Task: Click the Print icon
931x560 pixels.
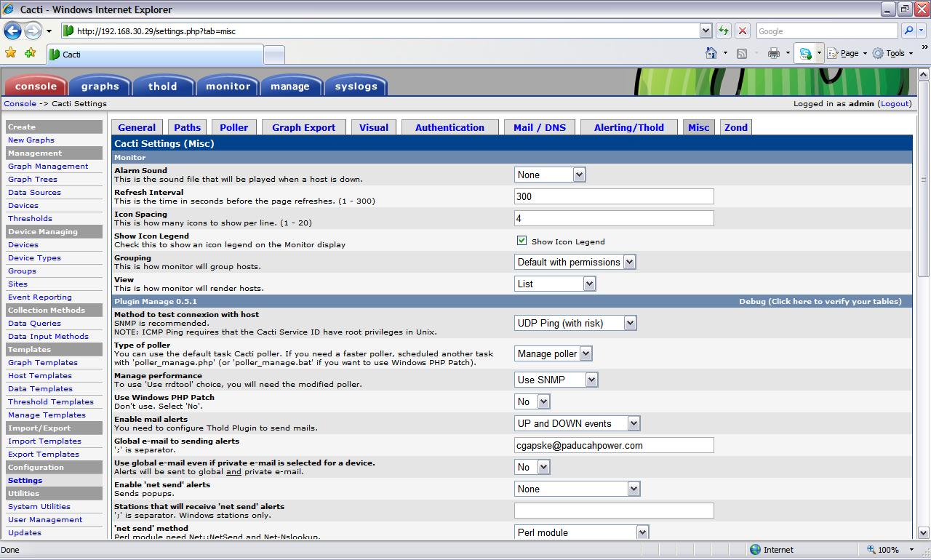Action: [774, 53]
